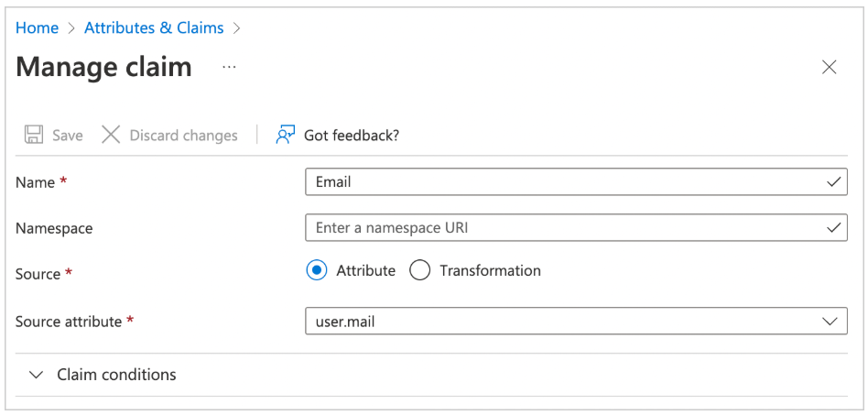Click the Transformation option label
The image size is (868, 415).
point(490,271)
